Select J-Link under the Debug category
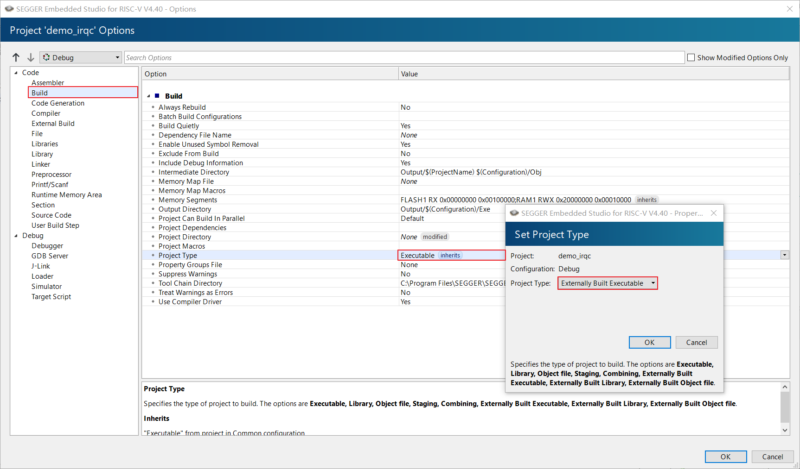 pos(43,266)
